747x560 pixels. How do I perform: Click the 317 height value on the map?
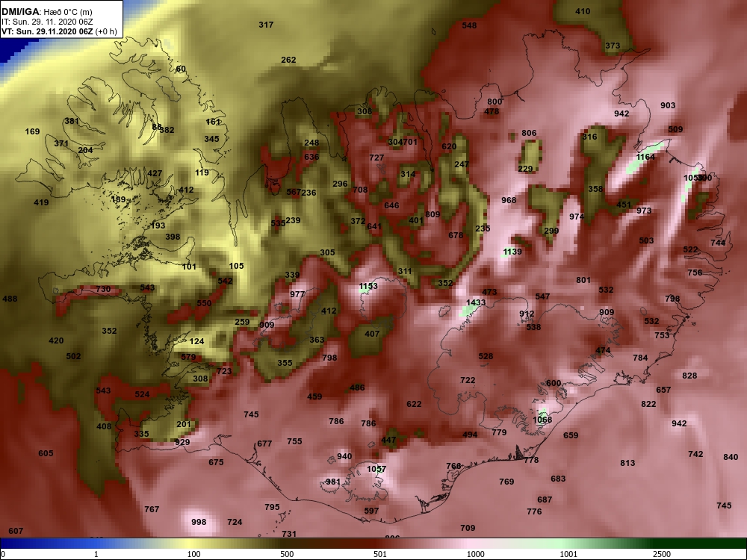pyautogui.click(x=266, y=25)
